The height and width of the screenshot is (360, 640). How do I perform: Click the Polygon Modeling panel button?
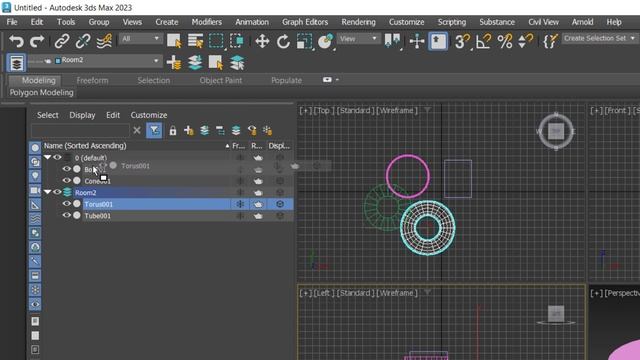point(42,93)
